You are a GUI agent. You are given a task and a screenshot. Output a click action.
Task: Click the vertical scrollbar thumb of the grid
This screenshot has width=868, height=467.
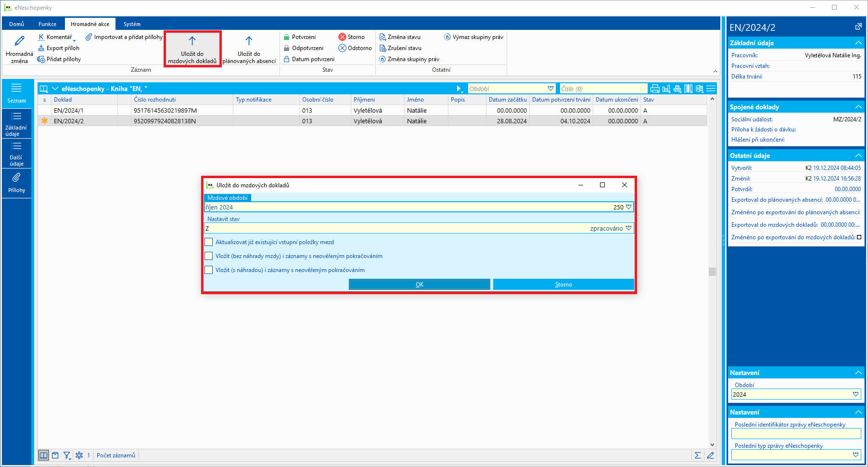(x=713, y=272)
